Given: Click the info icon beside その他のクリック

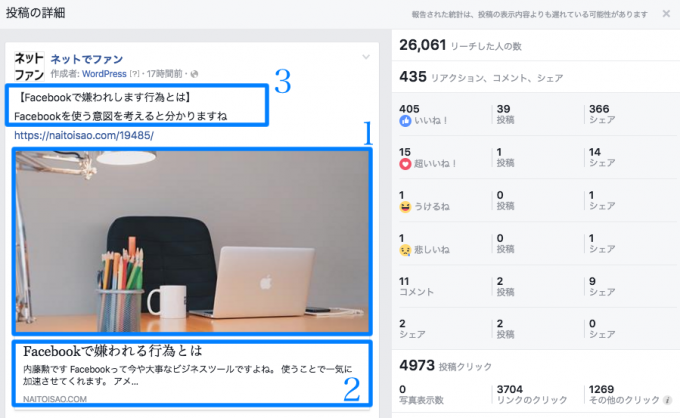Looking at the screenshot, I should tap(667, 400).
